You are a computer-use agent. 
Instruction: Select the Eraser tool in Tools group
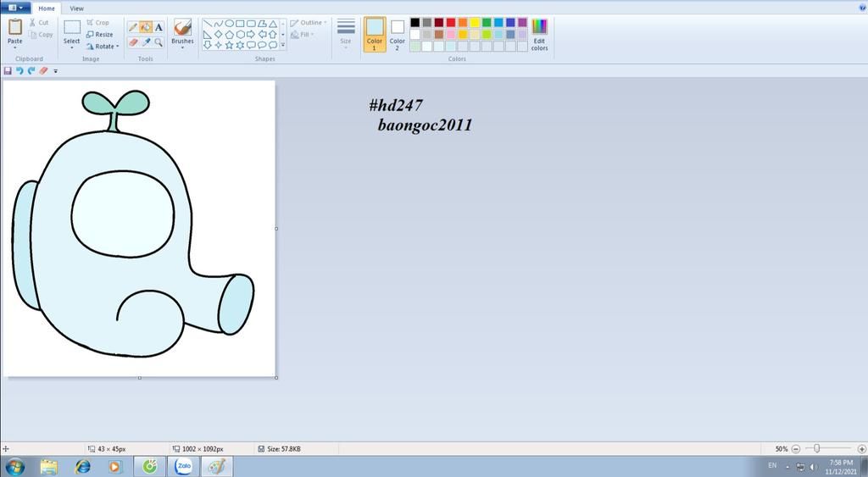point(133,42)
